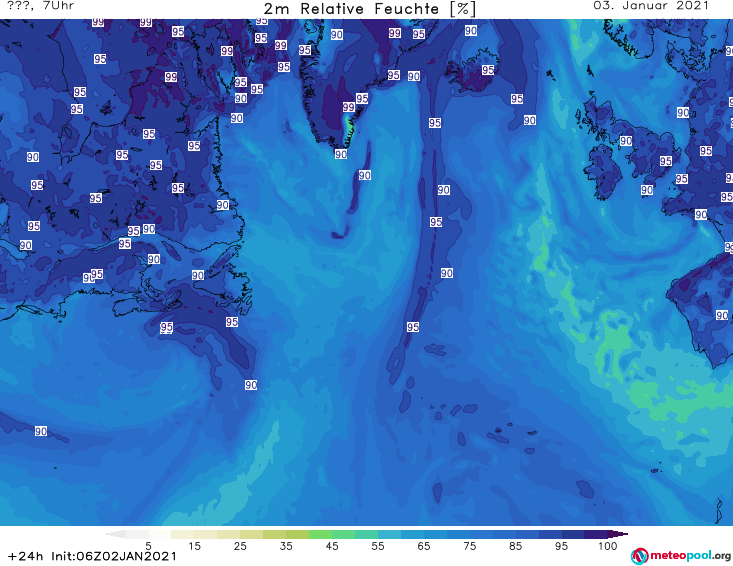Click the '5' value on the color scale

coord(149,546)
